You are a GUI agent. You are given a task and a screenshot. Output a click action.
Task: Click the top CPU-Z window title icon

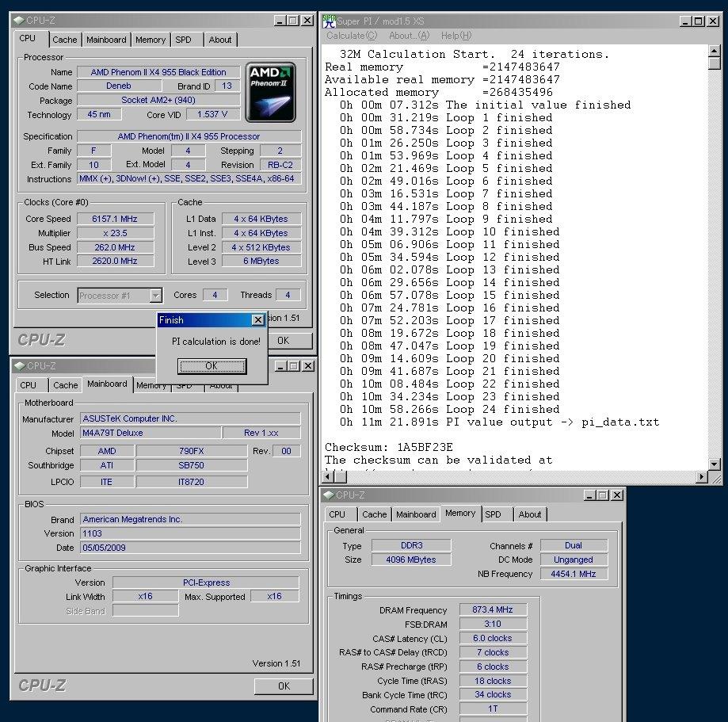pos(19,21)
